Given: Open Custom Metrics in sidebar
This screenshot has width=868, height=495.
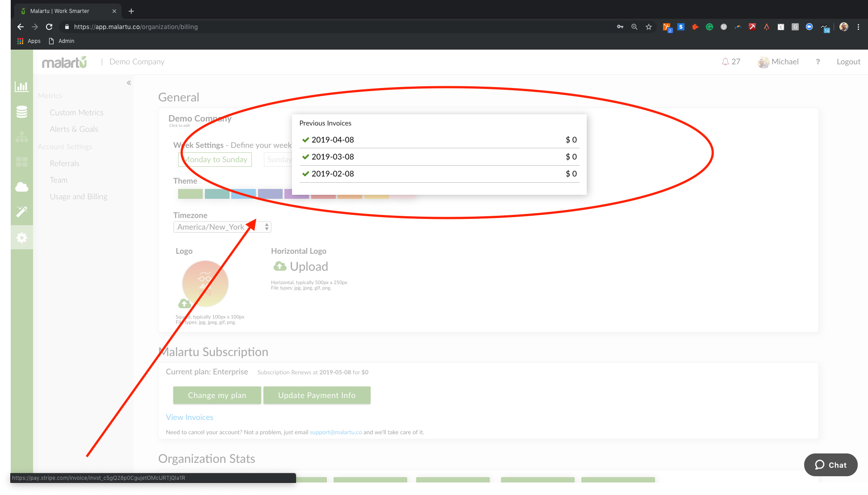Looking at the screenshot, I should click(x=76, y=113).
